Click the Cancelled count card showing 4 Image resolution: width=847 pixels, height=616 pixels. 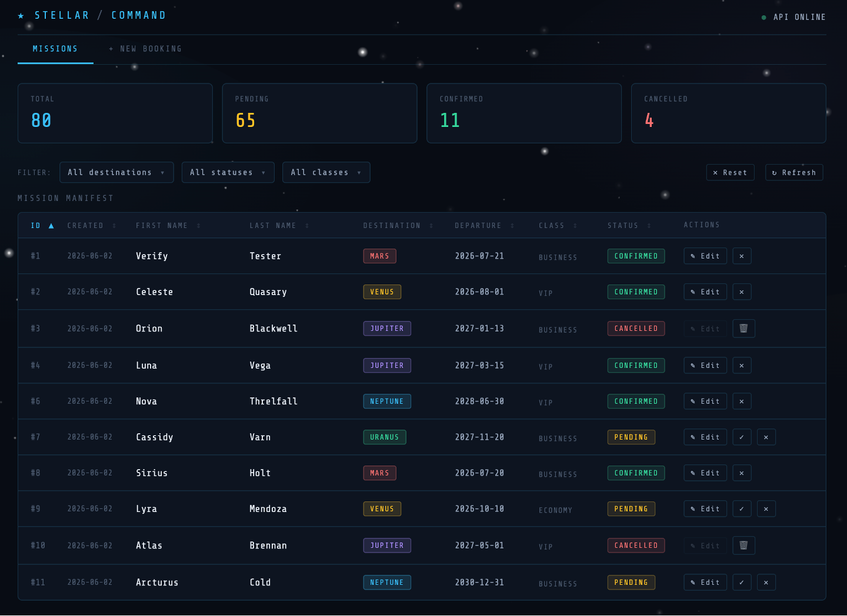coord(729,113)
